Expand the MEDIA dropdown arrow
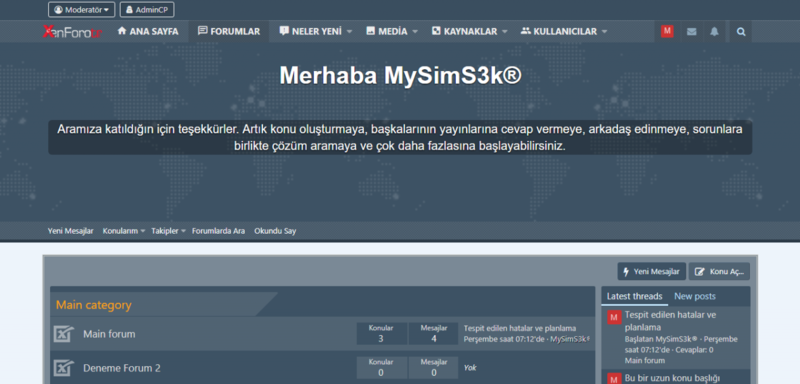This screenshot has width=800, height=384. (x=415, y=32)
